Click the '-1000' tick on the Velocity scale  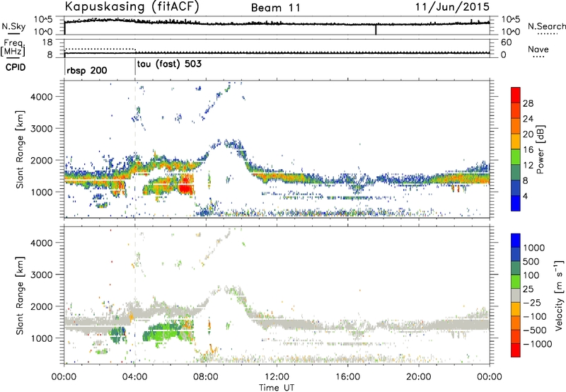click(x=537, y=344)
